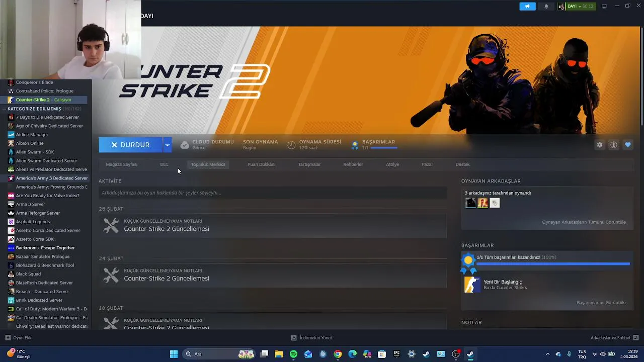Open 24 Şubat Counter-Strike 2 Güncellemesi post
Viewport: 644px width, 362px height.
coord(273,275)
